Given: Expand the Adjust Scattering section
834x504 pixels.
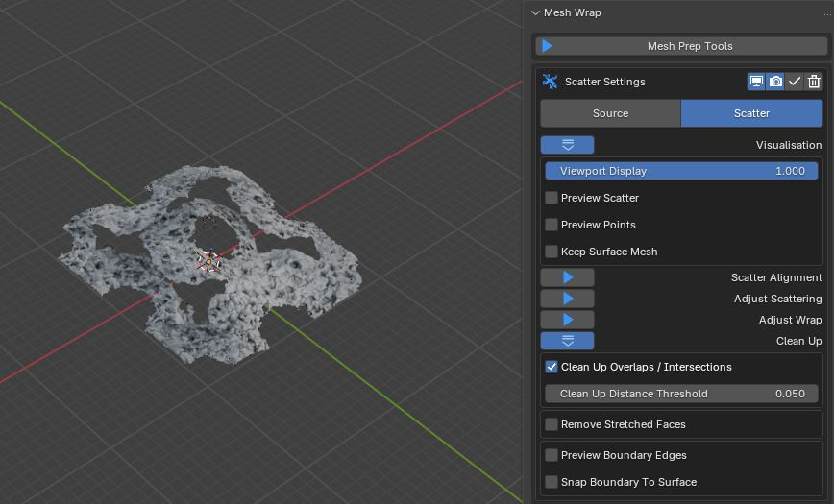Looking at the screenshot, I should [567, 299].
